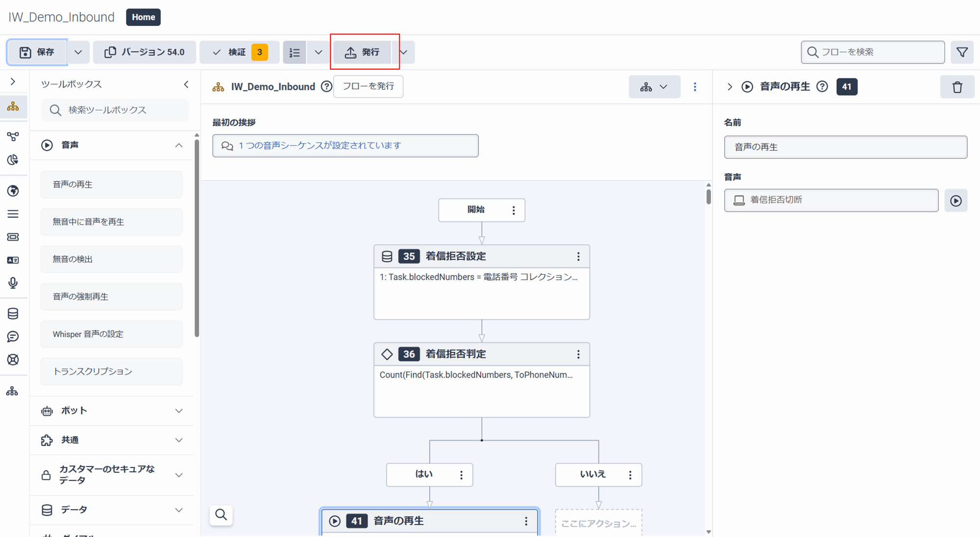Click the Home badge
Viewport: 980px width, 537px height.
[143, 17]
